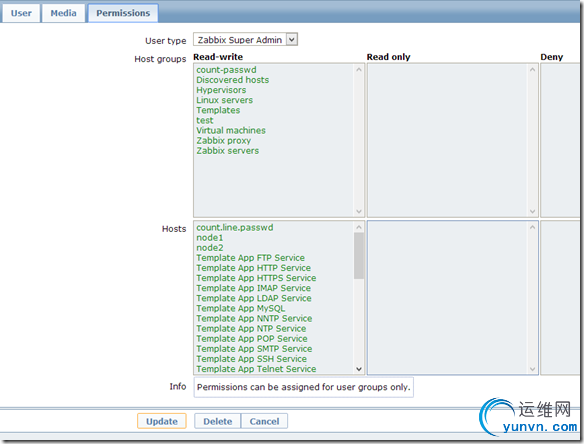584x444 pixels.
Task: Select count-passwd host group
Action: click(226, 70)
